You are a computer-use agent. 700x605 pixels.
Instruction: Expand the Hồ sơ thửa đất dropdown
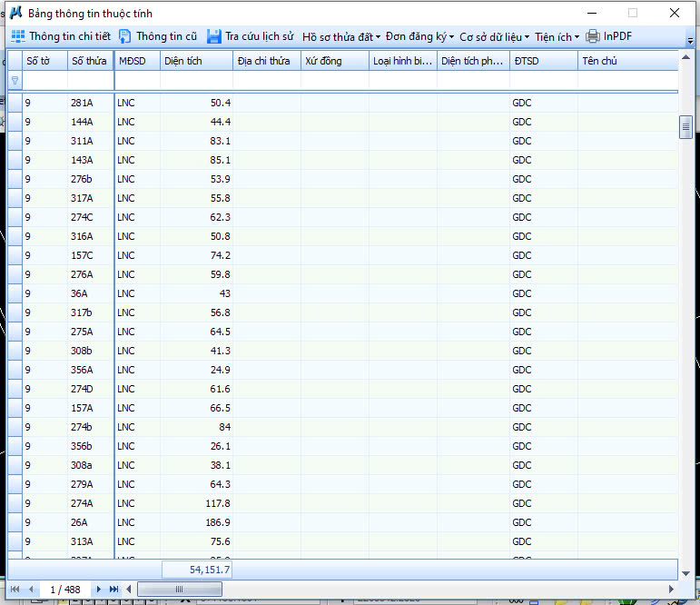coord(340,37)
